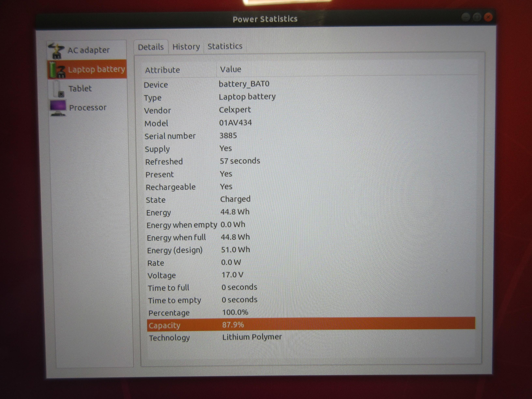Select the Energy row label

(159, 213)
